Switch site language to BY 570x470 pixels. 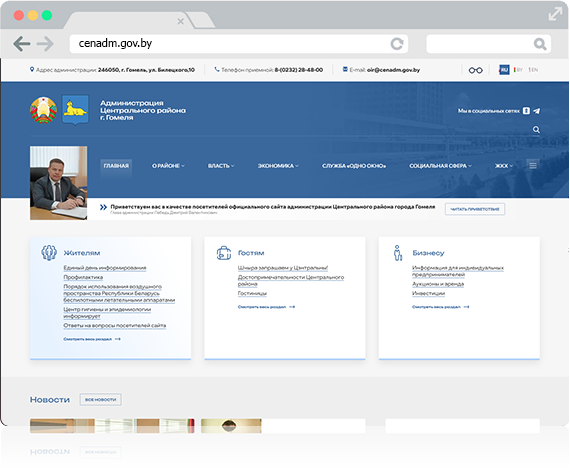518,70
